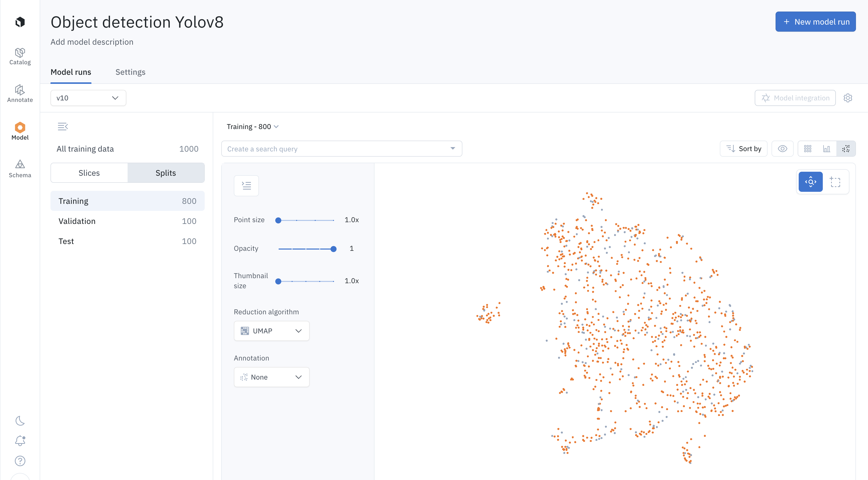Click the grid view icon in toolbar

(808, 148)
